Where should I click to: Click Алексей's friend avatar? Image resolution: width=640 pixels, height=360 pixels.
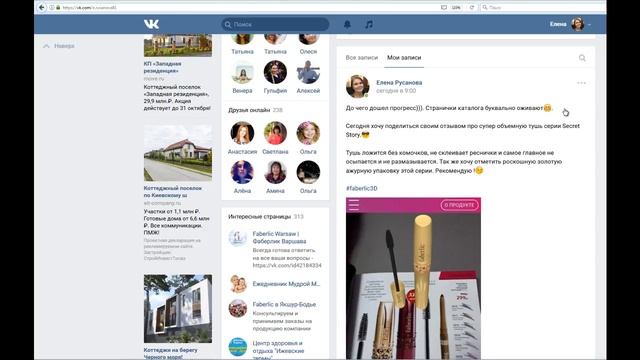(x=308, y=73)
